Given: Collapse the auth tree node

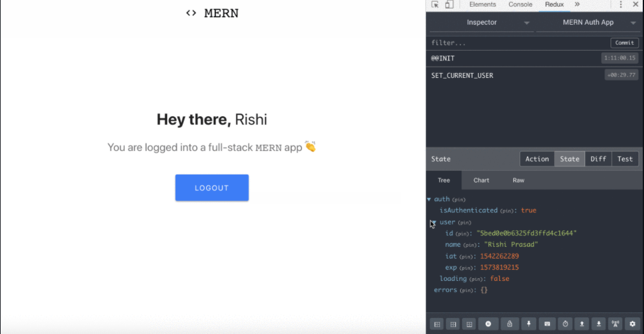Looking at the screenshot, I should point(429,199).
